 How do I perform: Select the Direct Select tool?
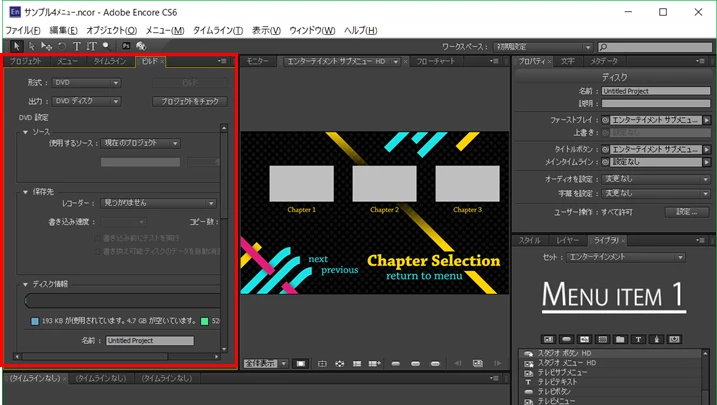click(x=32, y=46)
